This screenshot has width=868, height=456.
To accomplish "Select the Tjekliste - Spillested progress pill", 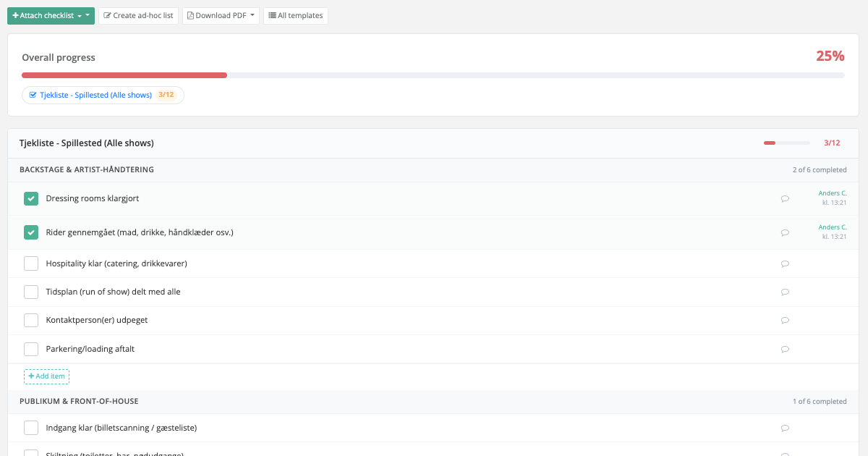I will 102,95.
